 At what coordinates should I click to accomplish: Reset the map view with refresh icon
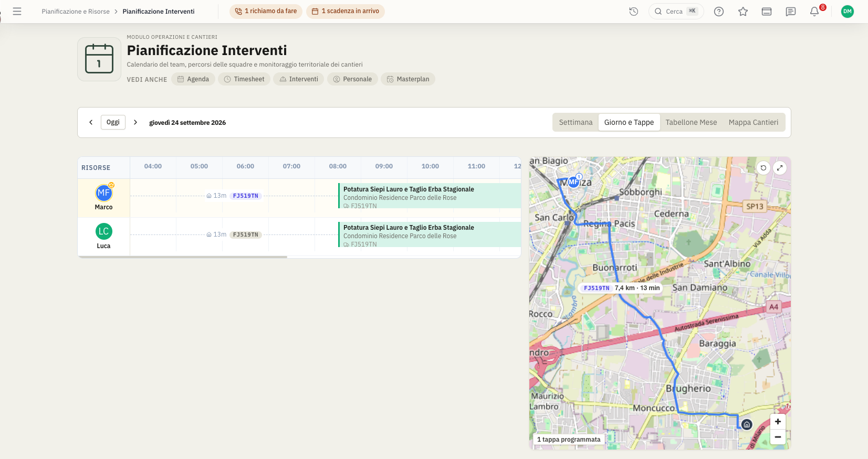coord(764,168)
